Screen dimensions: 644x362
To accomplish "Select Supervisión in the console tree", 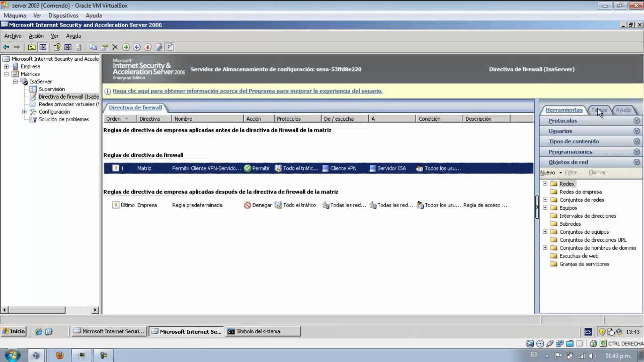I will (52, 89).
